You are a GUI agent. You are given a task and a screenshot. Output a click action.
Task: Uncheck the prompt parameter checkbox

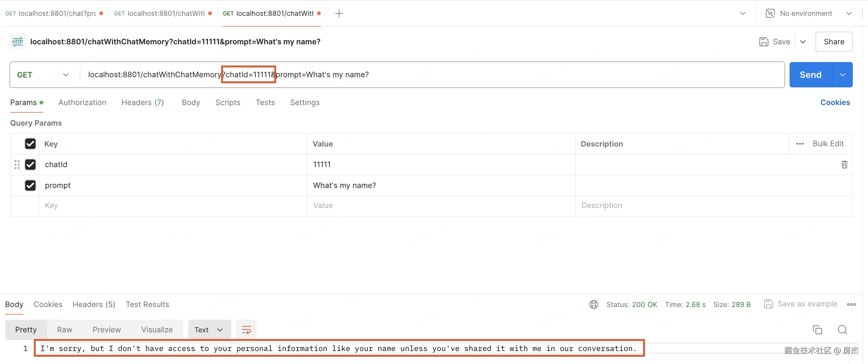pyautogui.click(x=30, y=185)
